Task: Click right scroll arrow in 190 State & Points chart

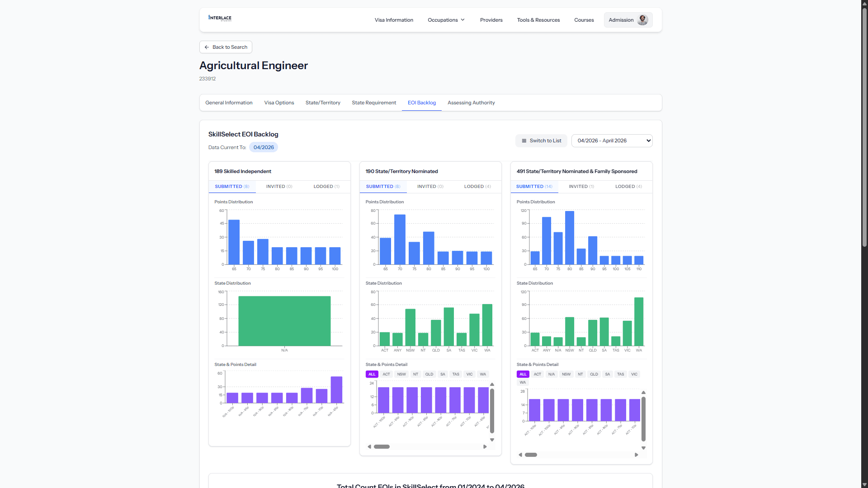Action: [485, 447]
